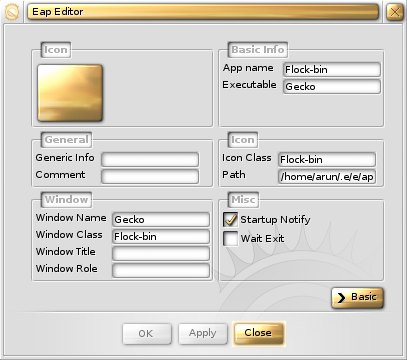Click the golden application icon preview
Screen dimensions: 407x360
[70, 93]
